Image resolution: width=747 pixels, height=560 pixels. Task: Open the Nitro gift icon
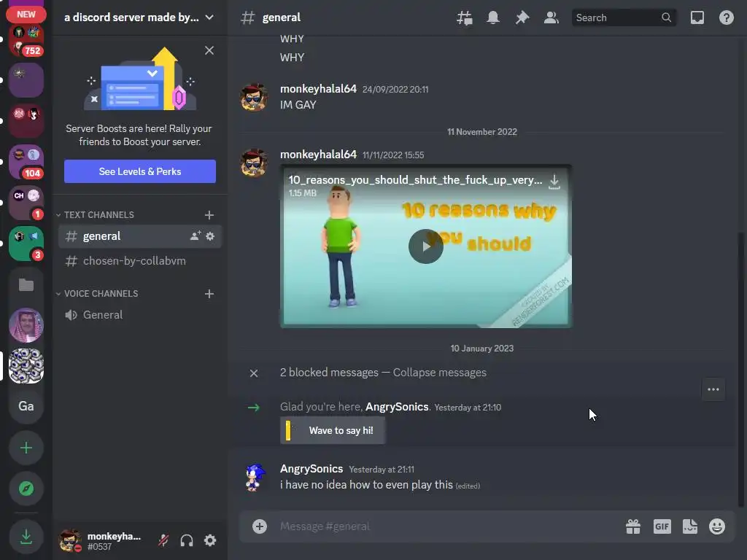click(633, 526)
